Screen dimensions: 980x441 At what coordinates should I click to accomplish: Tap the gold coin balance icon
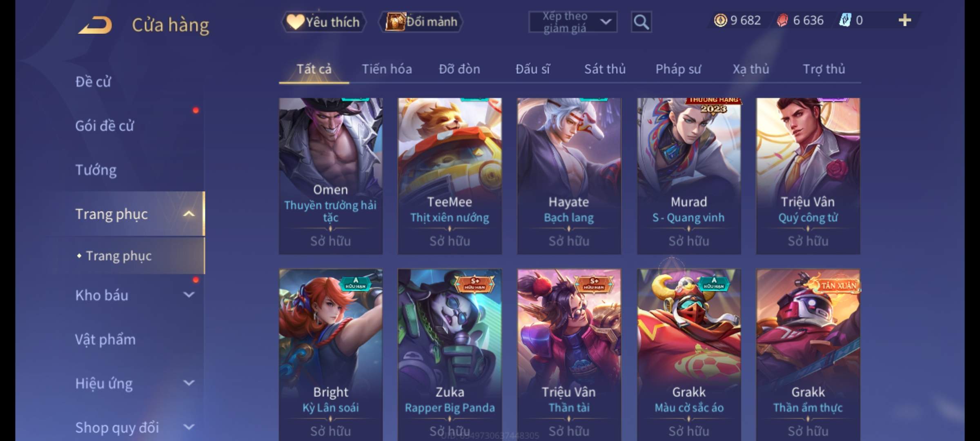point(720,20)
